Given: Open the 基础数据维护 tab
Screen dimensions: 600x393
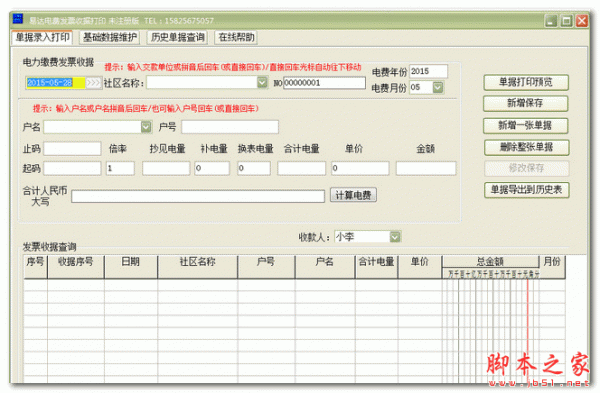Looking at the screenshot, I should (110, 38).
